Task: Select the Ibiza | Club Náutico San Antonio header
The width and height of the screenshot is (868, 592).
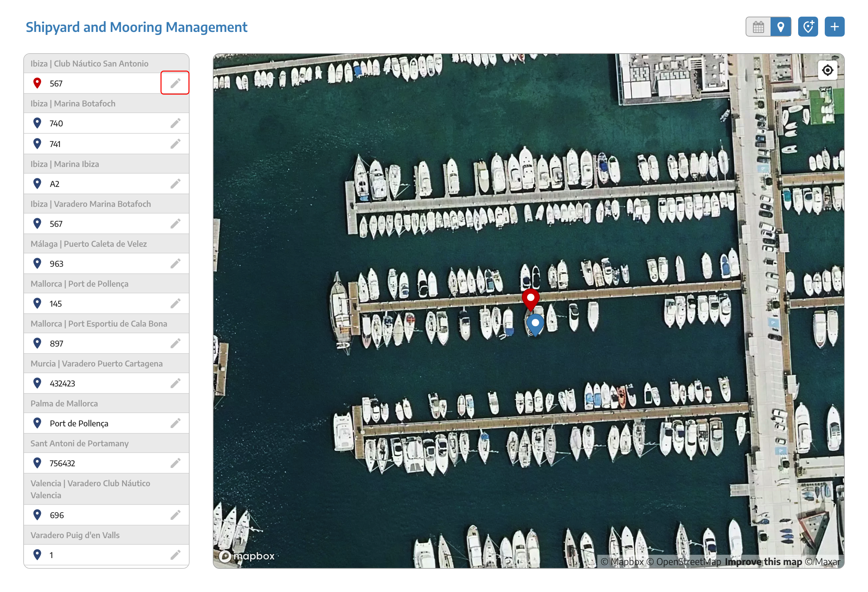Action: coord(106,64)
